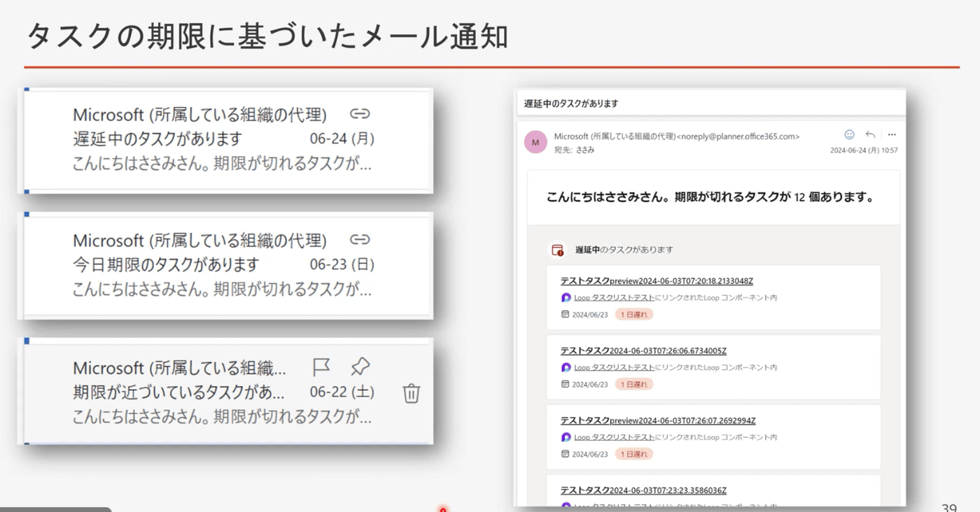980x512 pixels.
Task: Click the slide title タスクの期限に基づいたメール通知
Action: click(267, 36)
